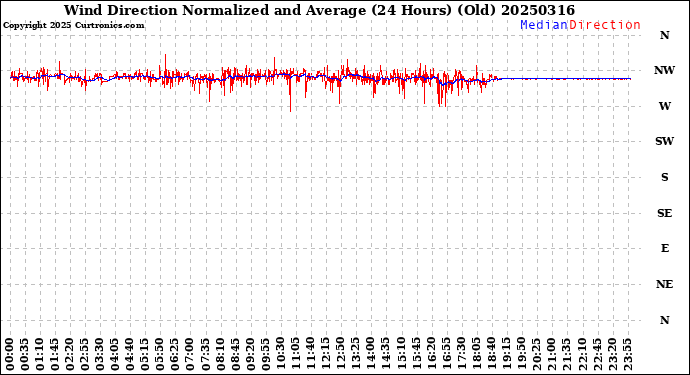Screen dimensions: 690x375
Task: Click the 01:10 time label
Action: (40, 355)
